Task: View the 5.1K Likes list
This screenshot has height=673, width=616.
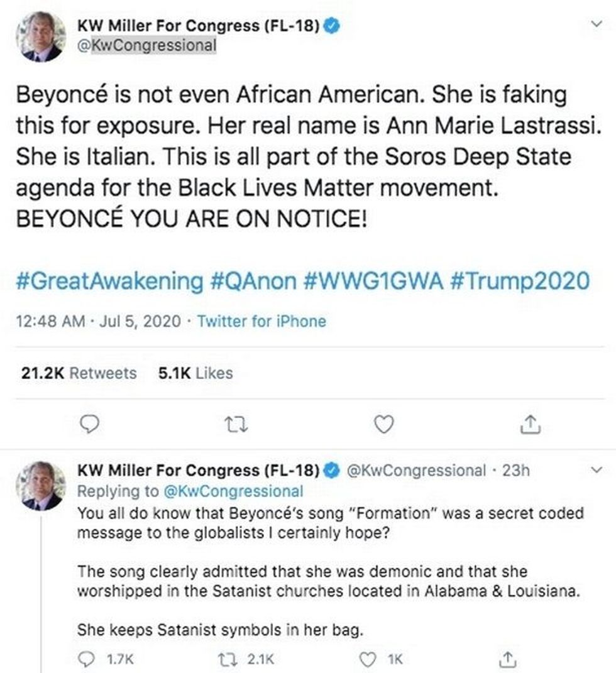Action: 197,373
